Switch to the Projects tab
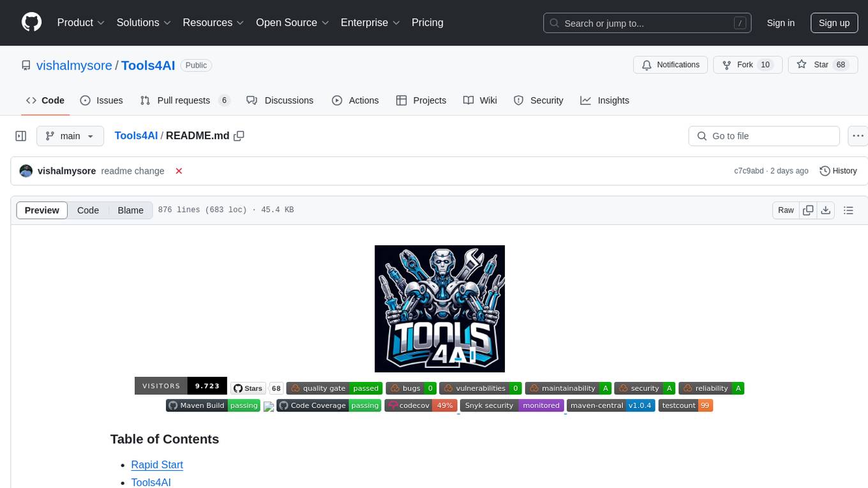 coord(421,100)
